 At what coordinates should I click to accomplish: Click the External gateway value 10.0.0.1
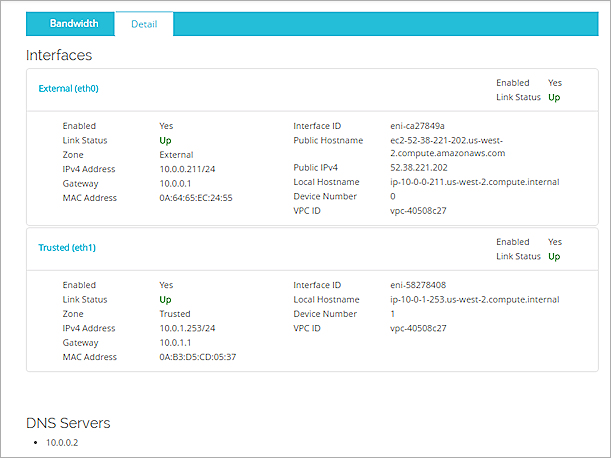[180, 184]
